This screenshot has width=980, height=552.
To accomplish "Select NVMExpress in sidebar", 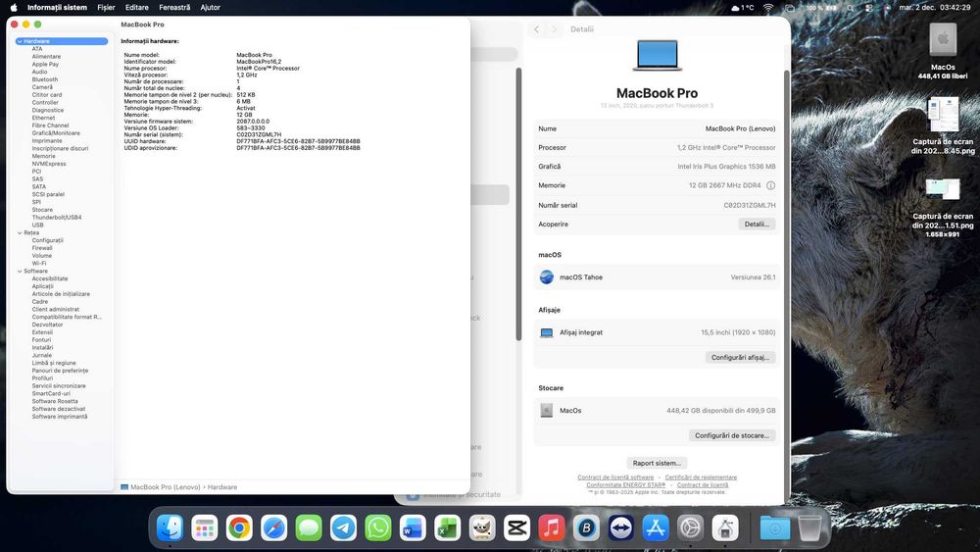I will click(49, 164).
